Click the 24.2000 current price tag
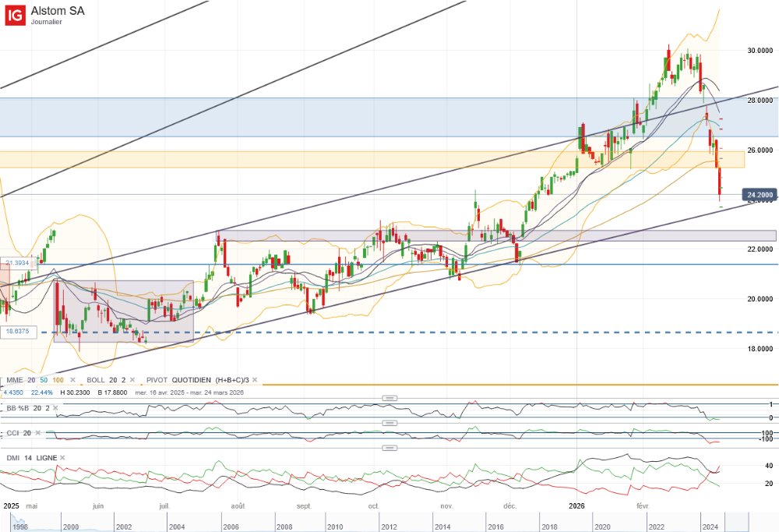Image resolution: width=779 pixels, height=532 pixels. [x=759, y=195]
